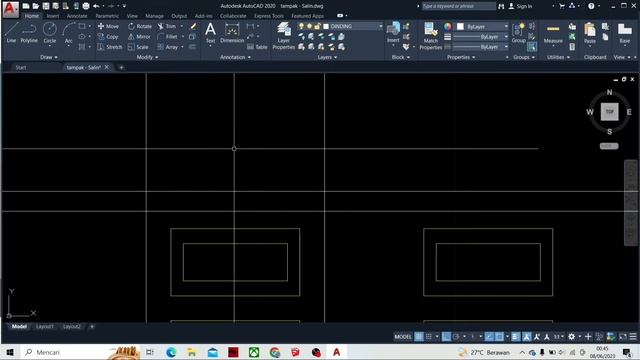Viewport: 640px width, 360px height.
Task: Open the Manage ribbon tab
Action: pyautogui.click(x=154, y=16)
